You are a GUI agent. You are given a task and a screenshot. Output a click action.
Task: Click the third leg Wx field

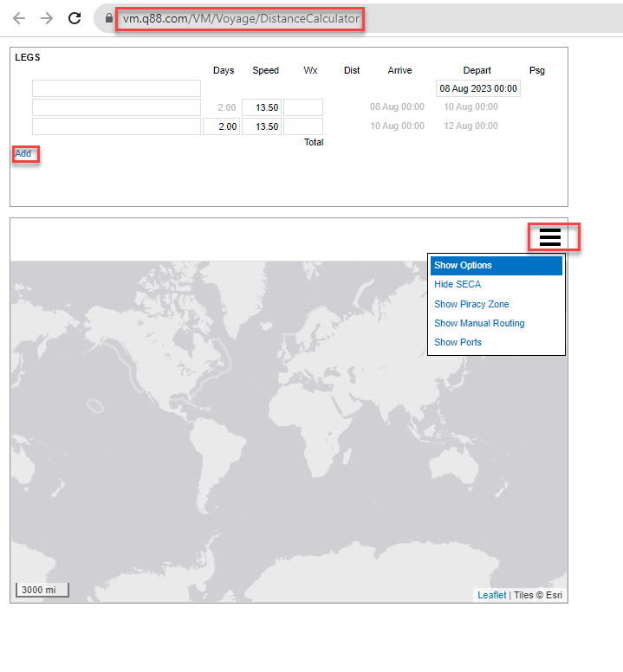coord(302,126)
